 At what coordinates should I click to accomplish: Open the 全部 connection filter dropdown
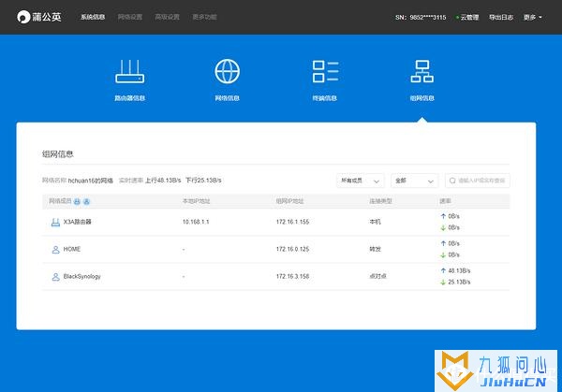(x=415, y=181)
